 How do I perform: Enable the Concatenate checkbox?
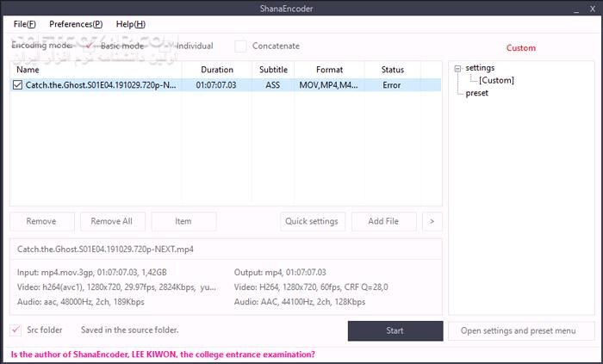pos(241,46)
